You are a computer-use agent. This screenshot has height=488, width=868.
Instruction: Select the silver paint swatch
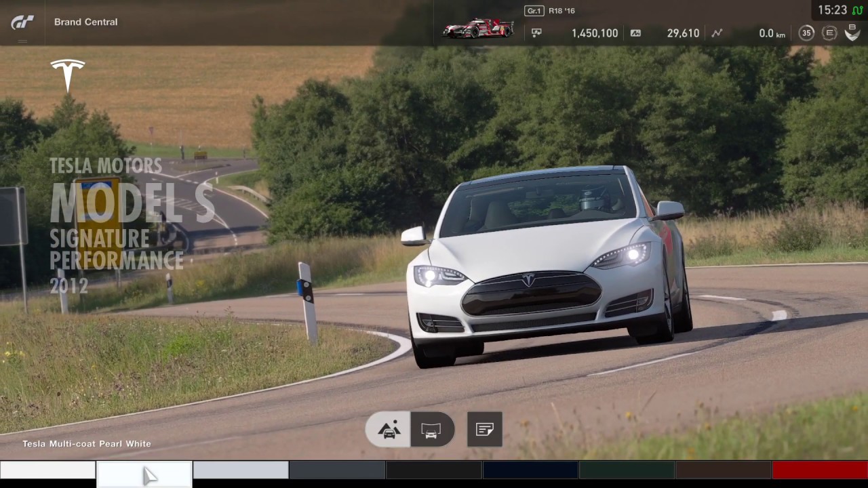coord(241,470)
